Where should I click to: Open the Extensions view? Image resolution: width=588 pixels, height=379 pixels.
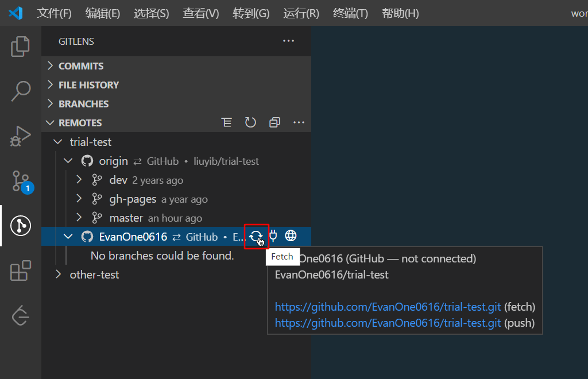coord(21,271)
